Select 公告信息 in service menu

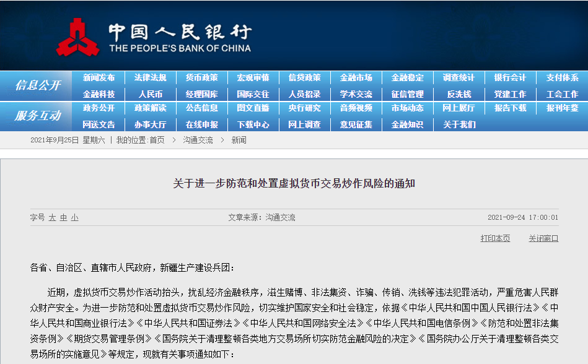click(x=201, y=108)
